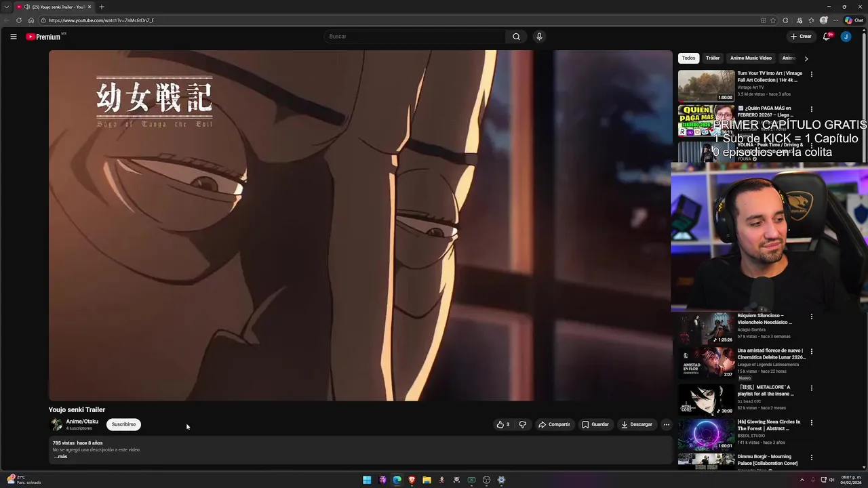Viewport: 868px width, 488px height.
Task: Open the Una amistad florece thumbnail
Action: click(x=706, y=363)
